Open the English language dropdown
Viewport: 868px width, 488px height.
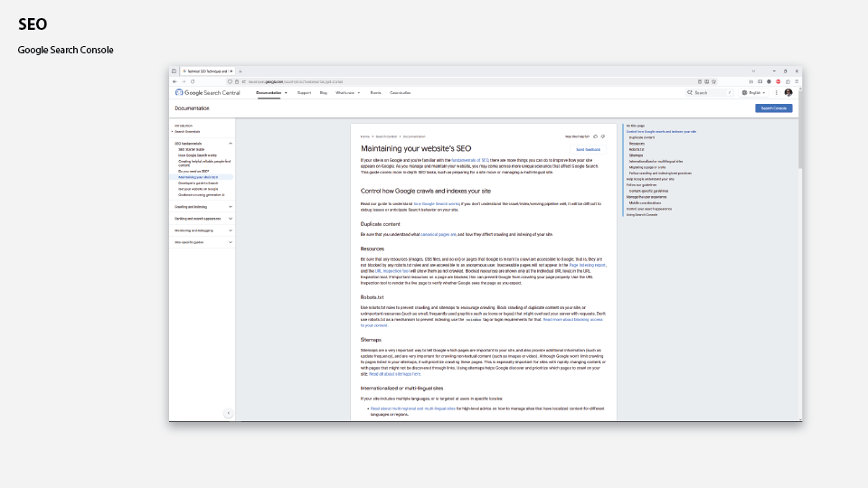[754, 92]
